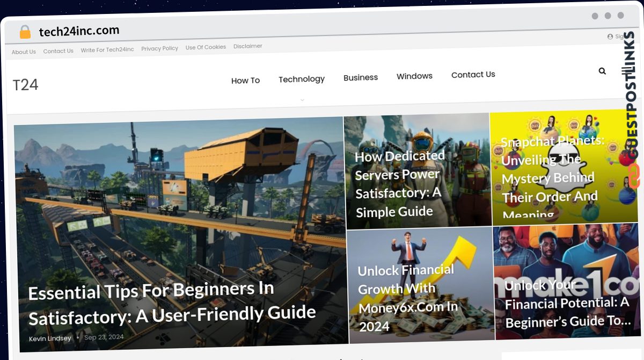Expand the Technology menu chevron
This screenshot has width=644, height=360.
[x=302, y=99]
